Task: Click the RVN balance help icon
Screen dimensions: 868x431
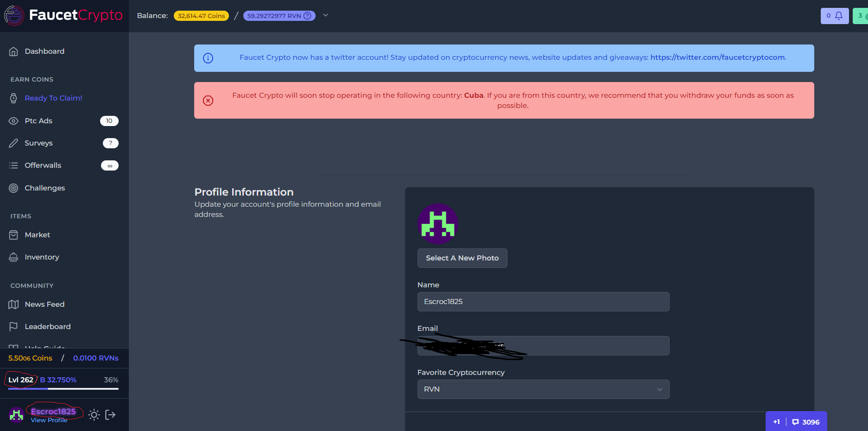Action: (307, 16)
